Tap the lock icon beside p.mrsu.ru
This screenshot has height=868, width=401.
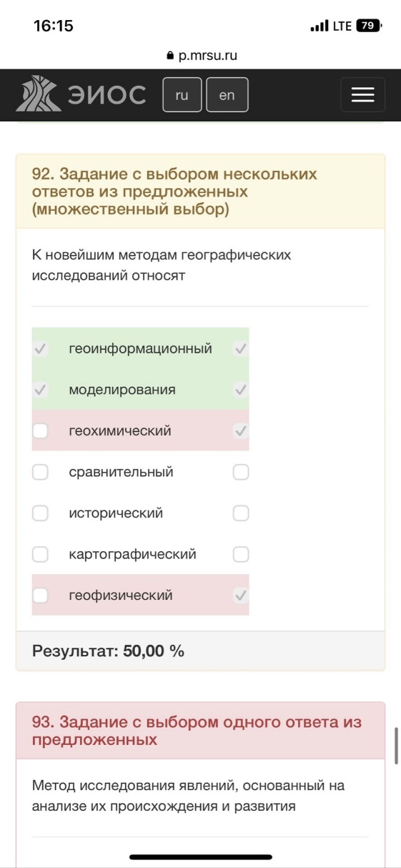(x=169, y=56)
